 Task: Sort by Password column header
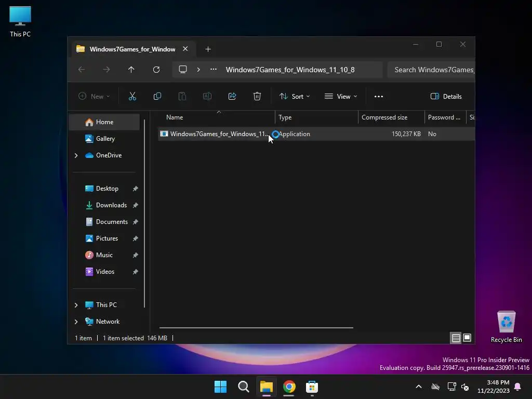point(445,117)
